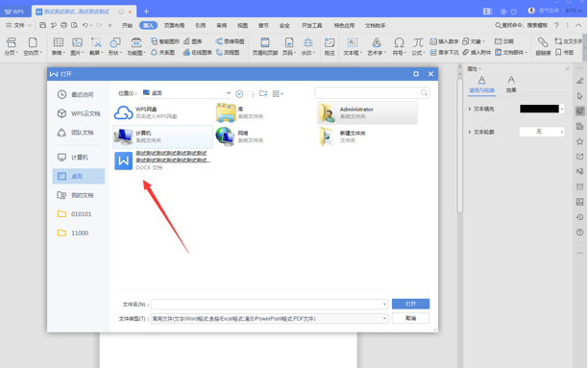Switch to the 开始 ribbon tab
Image resolution: width=588 pixels, height=368 pixels.
point(128,26)
